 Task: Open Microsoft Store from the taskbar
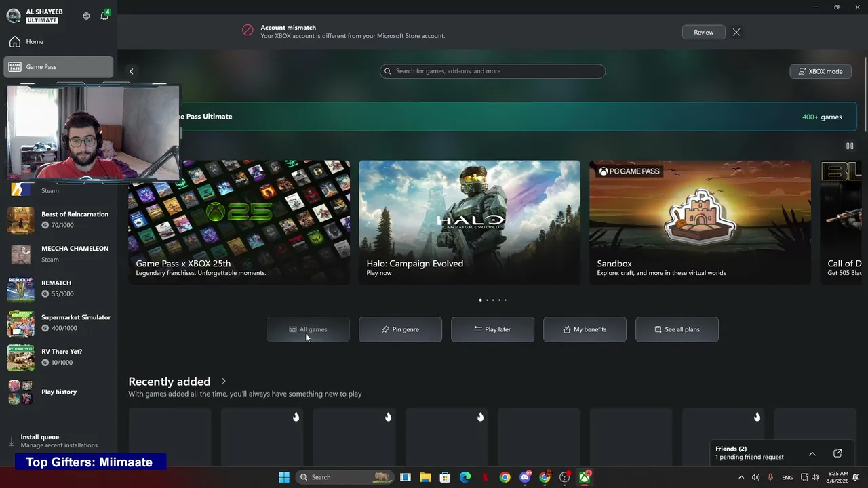click(x=445, y=477)
